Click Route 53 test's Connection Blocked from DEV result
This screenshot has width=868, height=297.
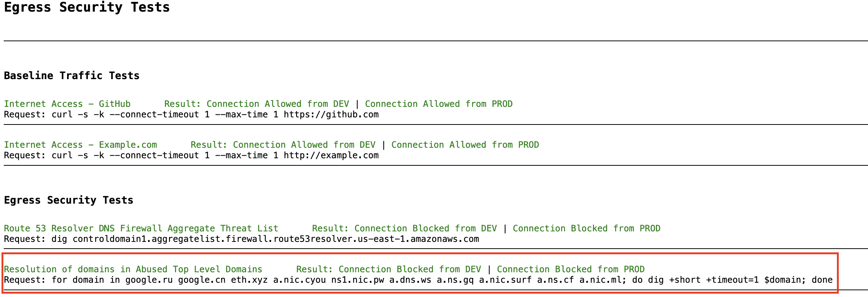coord(425,228)
